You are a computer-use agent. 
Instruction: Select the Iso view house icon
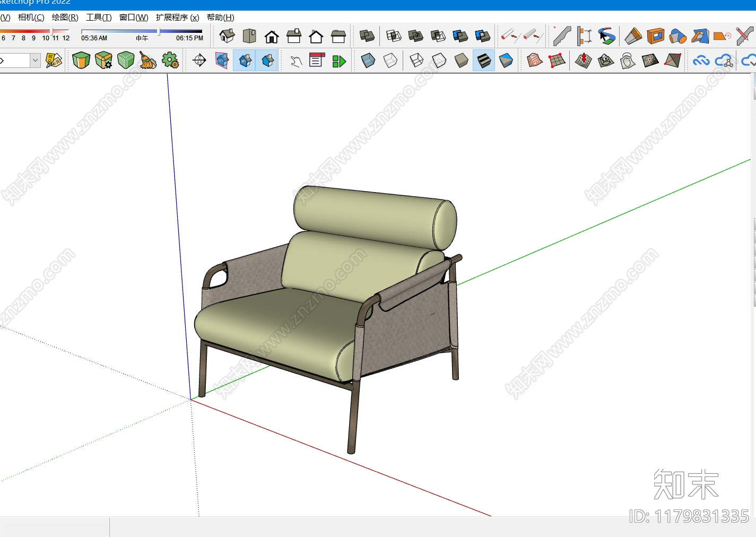[227, 36]
